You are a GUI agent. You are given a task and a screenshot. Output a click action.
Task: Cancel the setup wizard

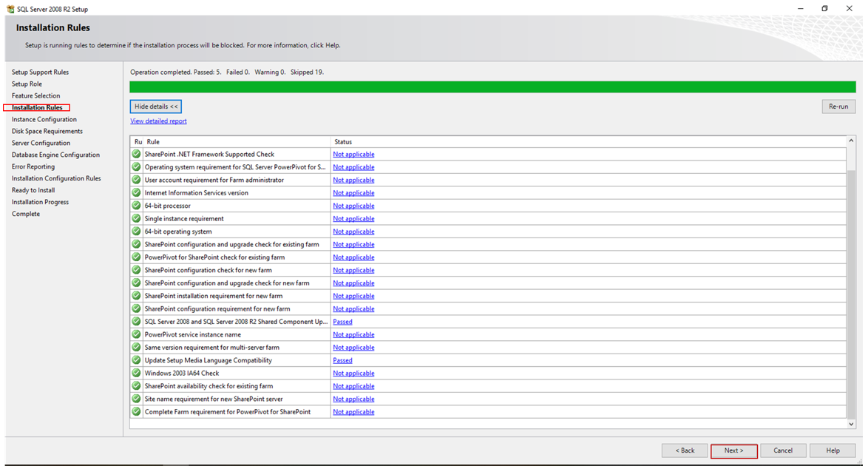[x=783, y=450]
